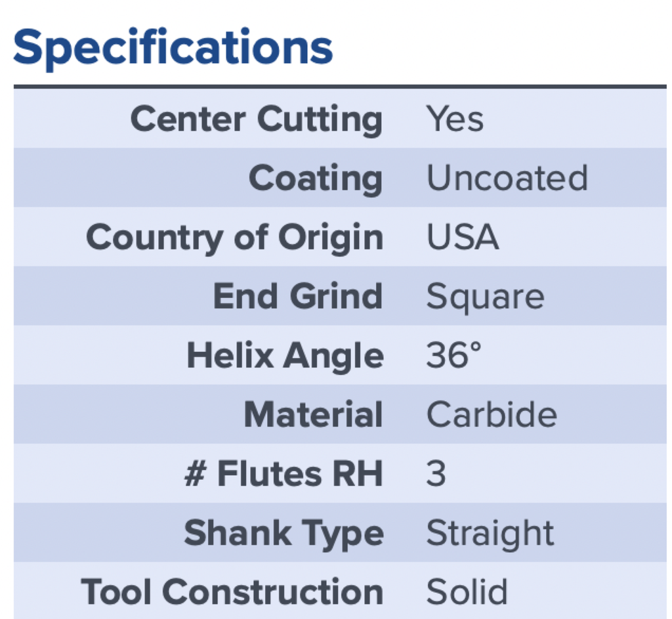This screenshot has height=619, width=672.
Task: Click the 36° helix angle value
Action: click(454, 355)
